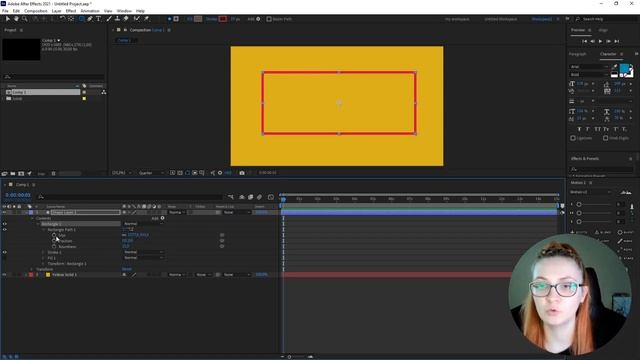Click the eyedropper in Character panel

coord(615,67)
